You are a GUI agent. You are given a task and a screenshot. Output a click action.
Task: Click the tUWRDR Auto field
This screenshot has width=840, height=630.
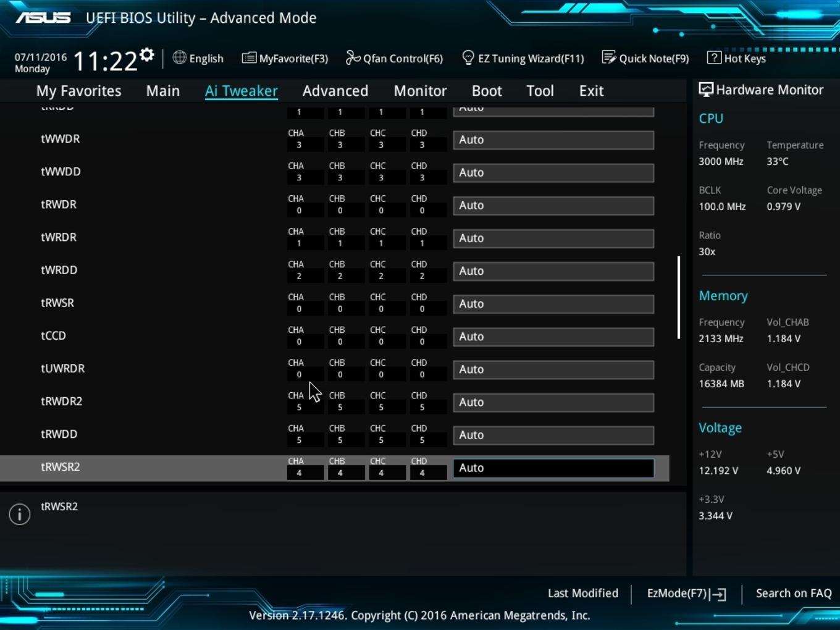tap(553, 369)
